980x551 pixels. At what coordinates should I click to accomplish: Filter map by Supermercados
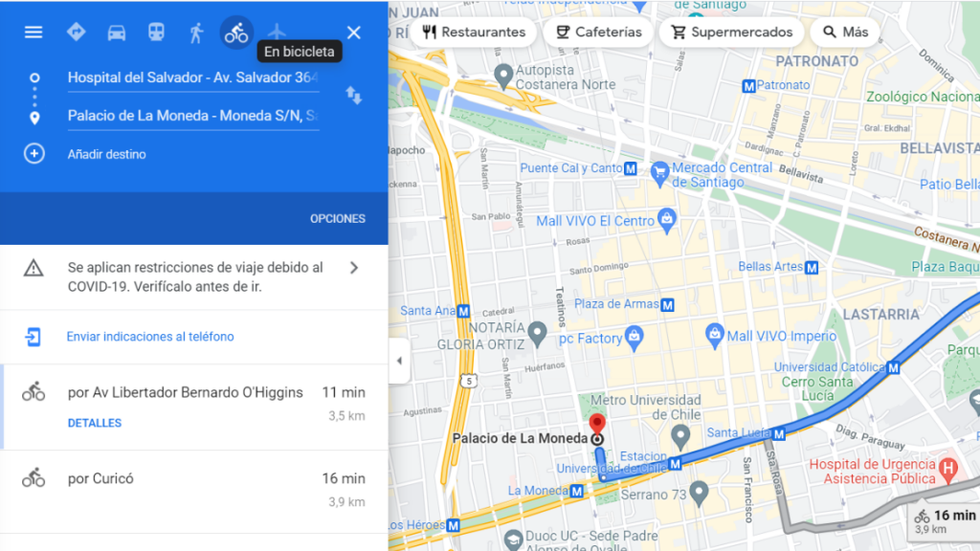(x=731, y=32)
